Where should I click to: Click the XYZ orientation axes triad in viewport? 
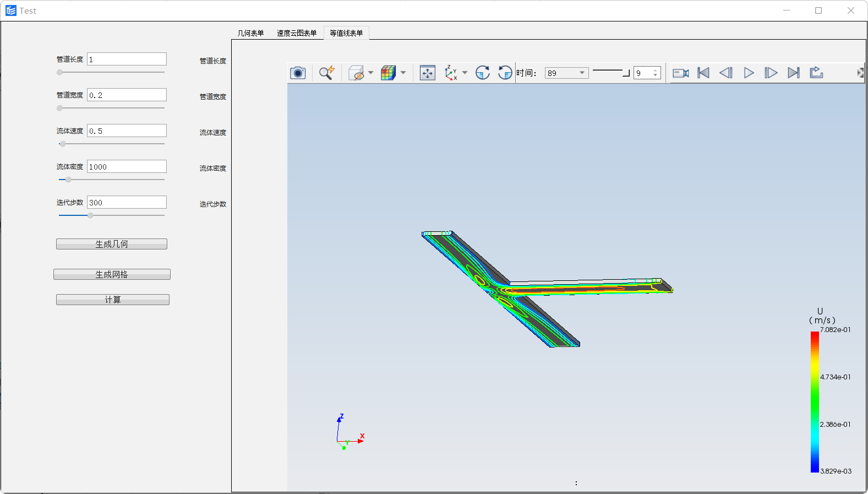(x=350, y=432)
